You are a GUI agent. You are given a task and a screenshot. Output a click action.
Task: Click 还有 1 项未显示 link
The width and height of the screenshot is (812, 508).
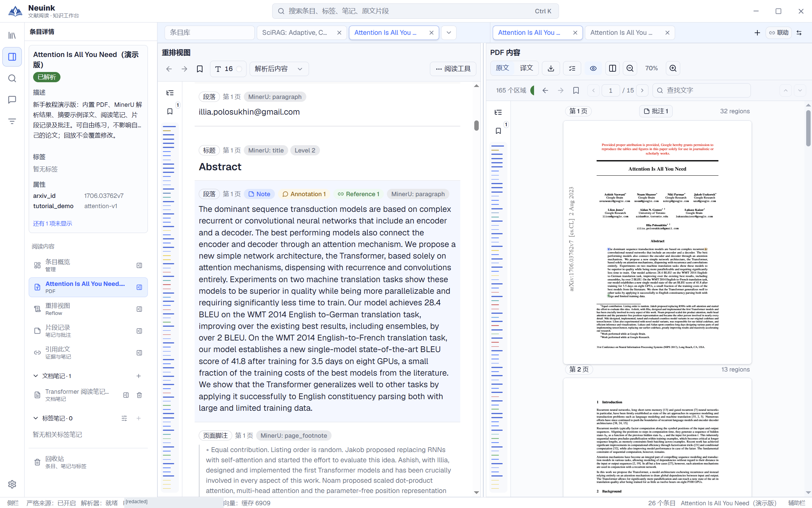53,223
